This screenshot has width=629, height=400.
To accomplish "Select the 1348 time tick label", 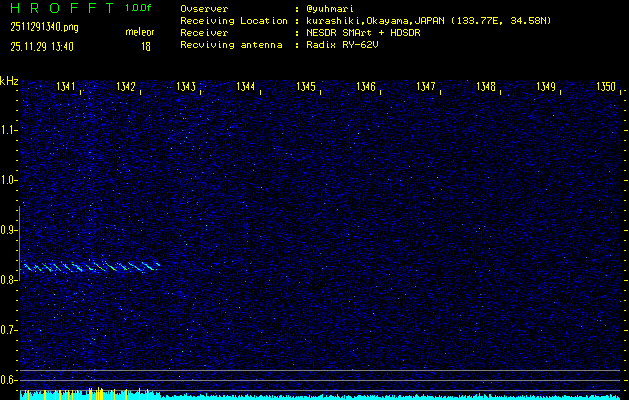I will click(x=486, y=87).
